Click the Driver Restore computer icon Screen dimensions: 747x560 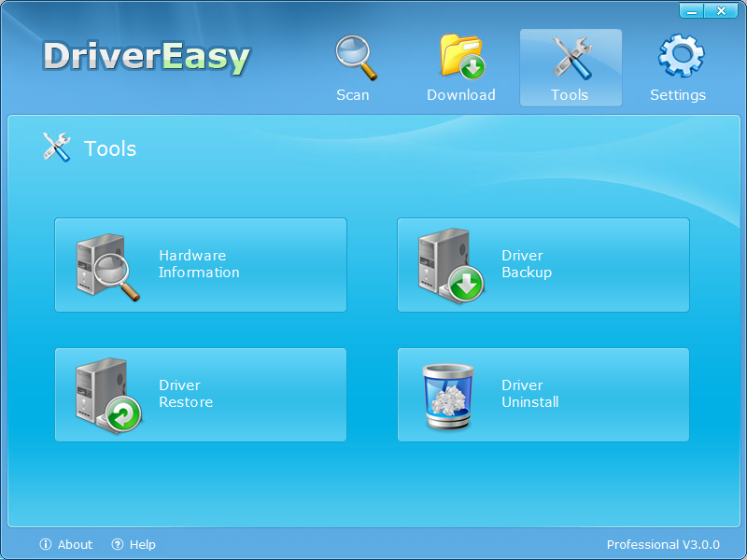pyautogui.click(x=108, y=395)
